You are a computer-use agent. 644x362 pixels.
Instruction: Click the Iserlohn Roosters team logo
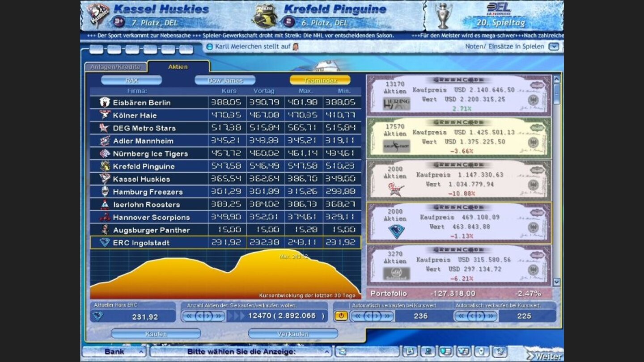coord(105,204)
